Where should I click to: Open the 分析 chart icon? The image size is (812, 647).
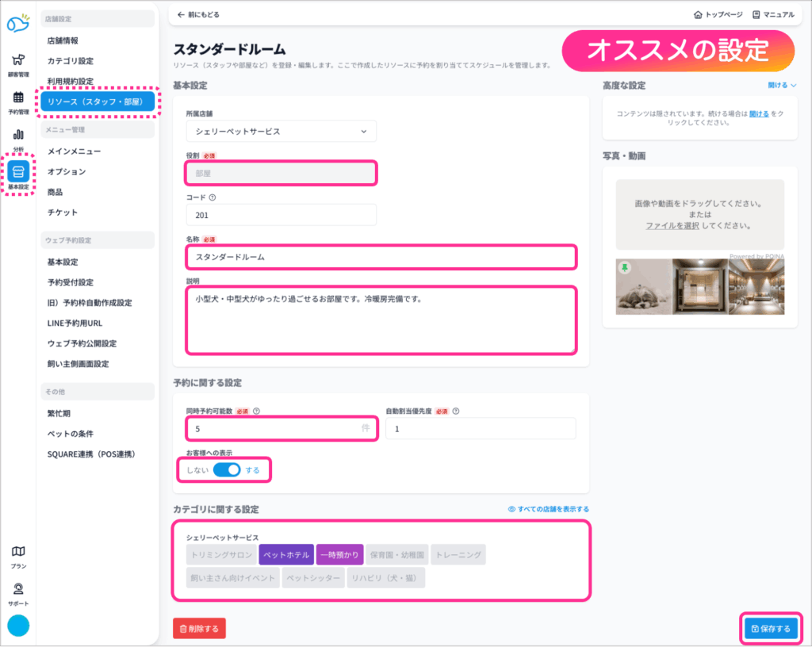click(x=18, y=138)
